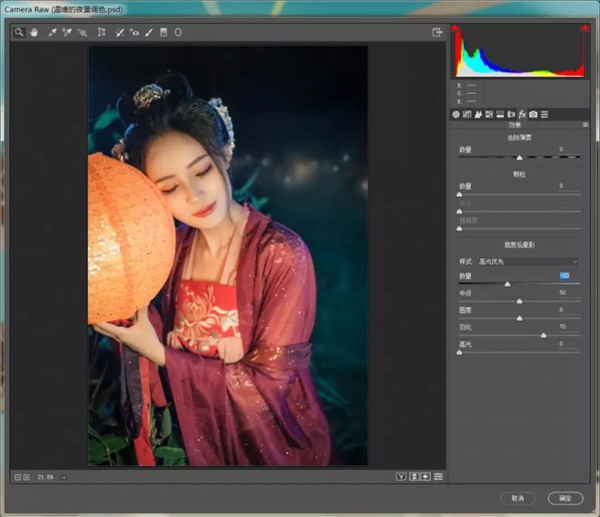Open the 效果 panel options menu

585,125
